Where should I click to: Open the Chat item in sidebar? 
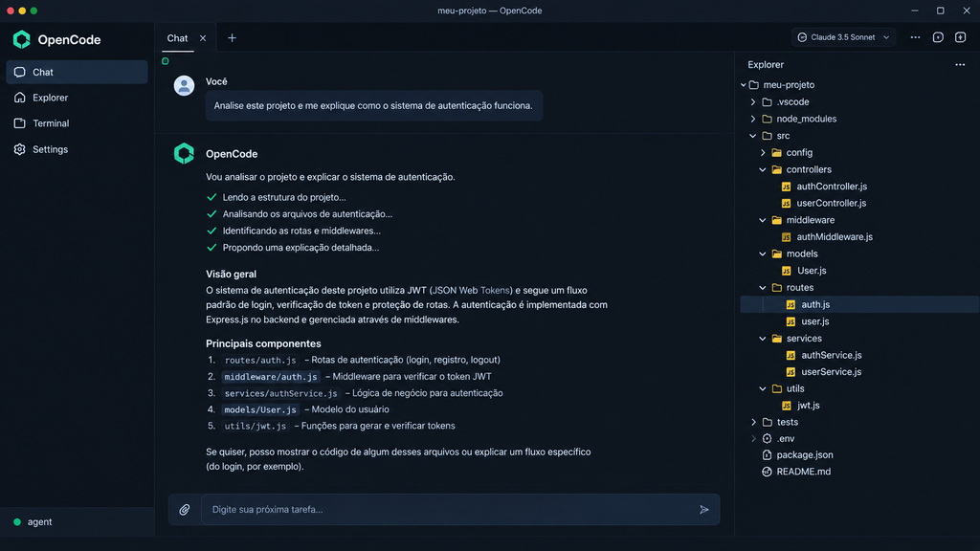pyautogui.click(x=77, y=72)
